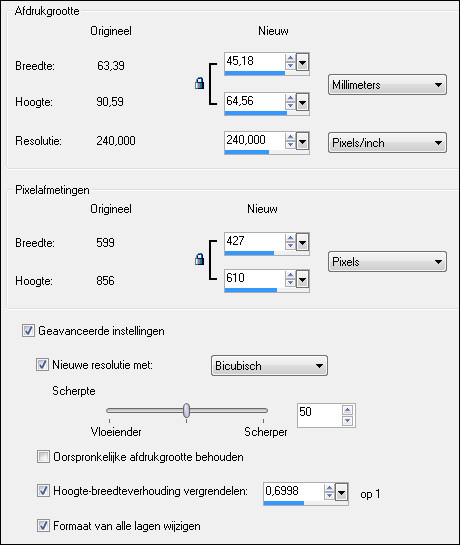Click the Scherpte slider handle
The width and height of the screenshot is (460, 545).
(187, 410)
